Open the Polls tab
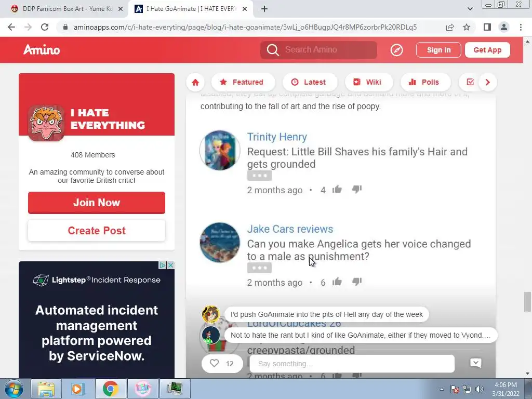532x399 pixels. coord(425,82)
